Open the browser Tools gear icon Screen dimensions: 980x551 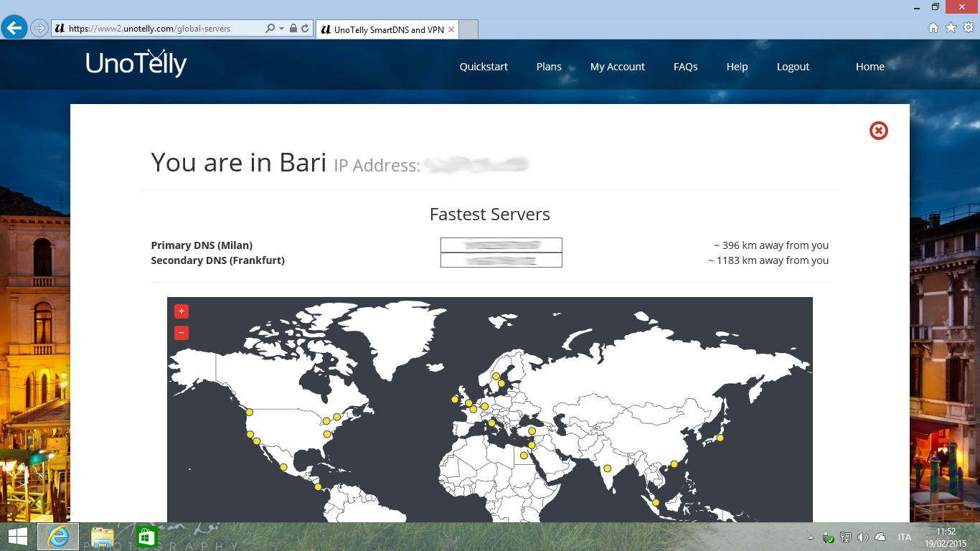coord(969,28)
